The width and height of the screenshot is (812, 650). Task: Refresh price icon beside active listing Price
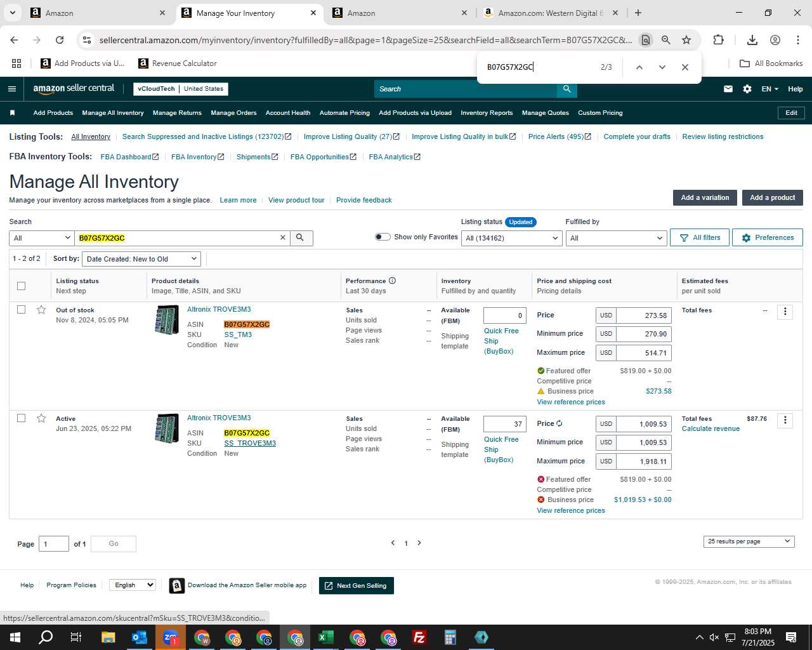coord(559,423)
